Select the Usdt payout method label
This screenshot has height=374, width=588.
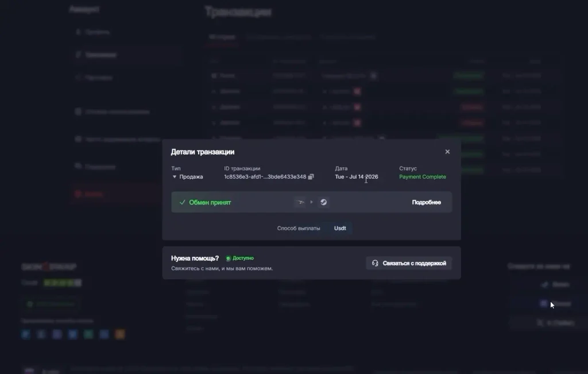[x=340, y=228]
